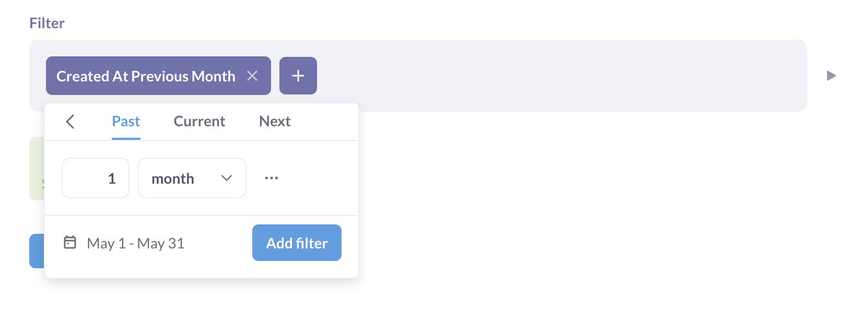The height and width of the screenshot is (310, 868).
Task: Switch to the Current tab
Action: (200, 122)
